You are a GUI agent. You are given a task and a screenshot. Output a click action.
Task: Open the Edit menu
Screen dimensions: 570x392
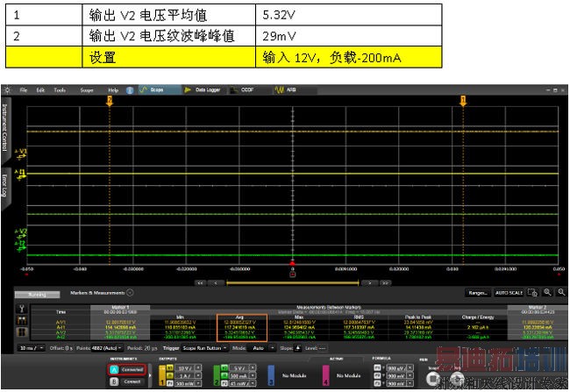click(40, 89)
